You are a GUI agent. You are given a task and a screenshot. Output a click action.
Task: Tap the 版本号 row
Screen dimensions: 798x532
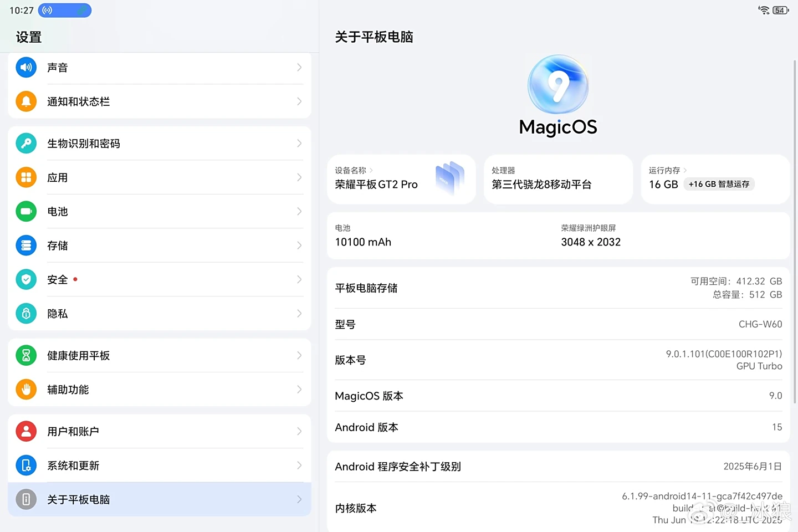[558, 360]
